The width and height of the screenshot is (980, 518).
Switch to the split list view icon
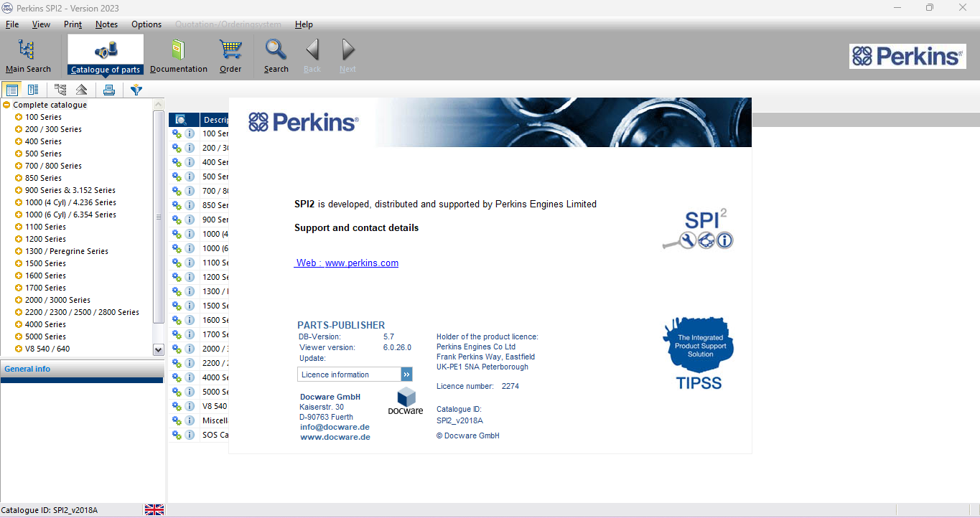pos(33,90)
